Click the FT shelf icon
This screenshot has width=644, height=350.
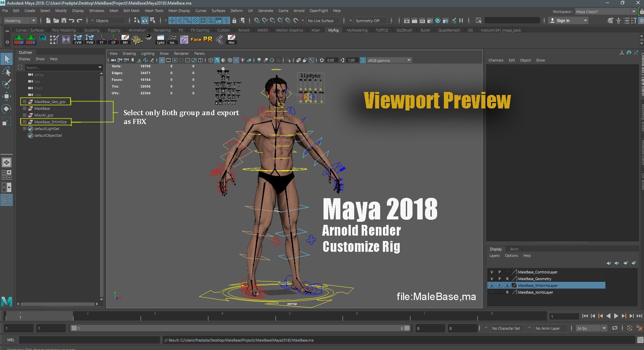coord(102,40)
